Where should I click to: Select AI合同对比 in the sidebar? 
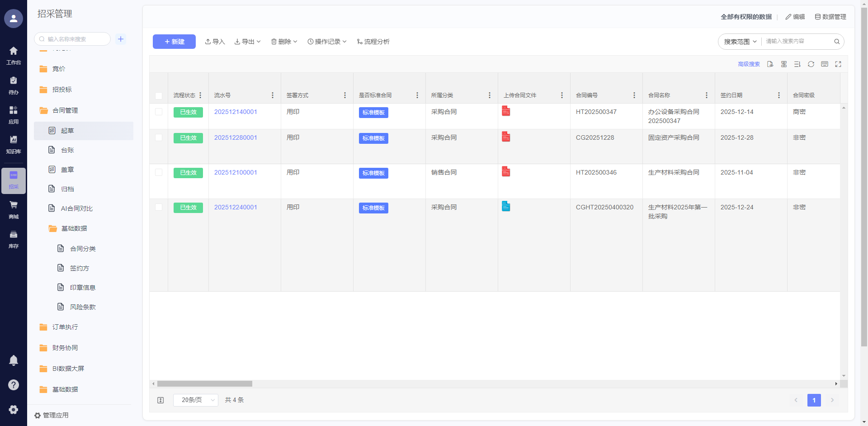(76, 208)
